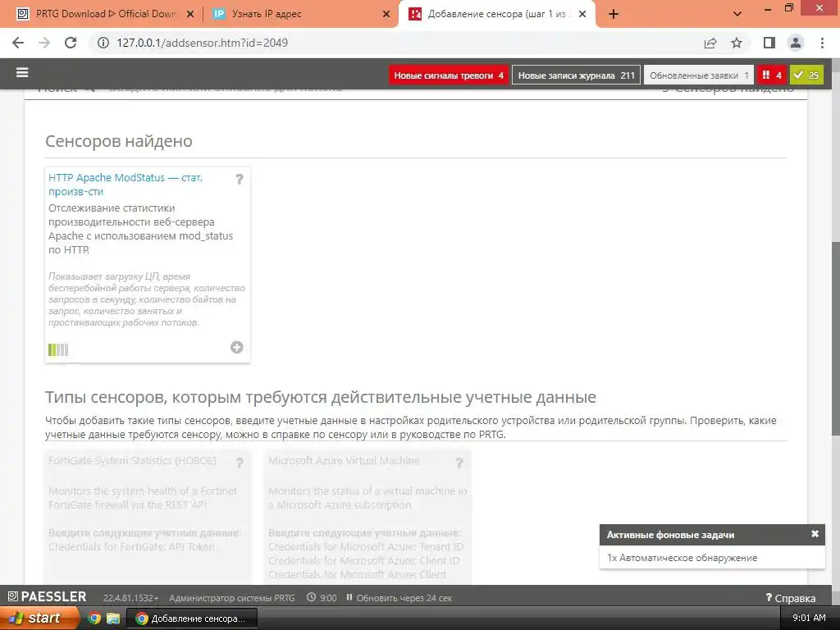Click the browser Forward arrow
Image resolution: width=840 pixels, height=630 pixels.
[44, 43]
